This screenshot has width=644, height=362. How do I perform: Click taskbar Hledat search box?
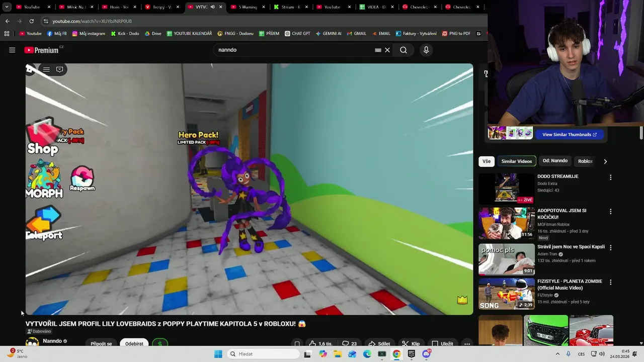pyautogui.click(x=263, y=354)
